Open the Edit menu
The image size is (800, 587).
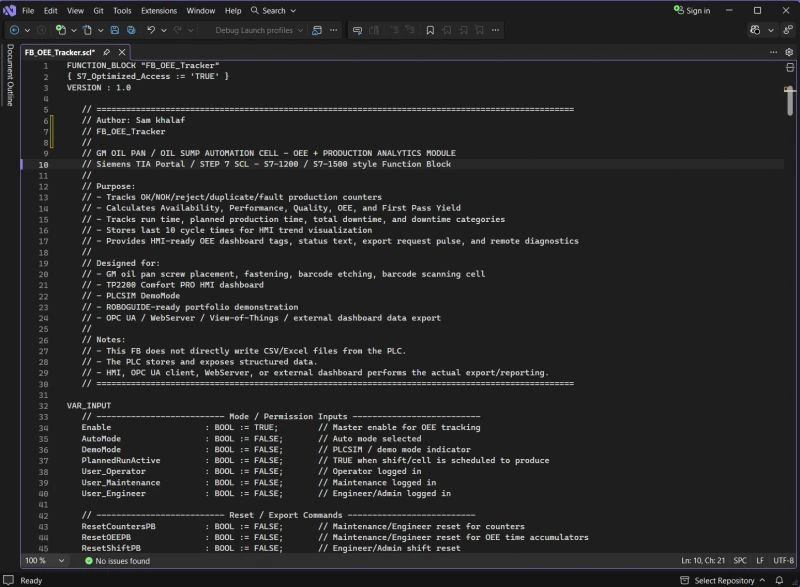(x=51, y=11)
